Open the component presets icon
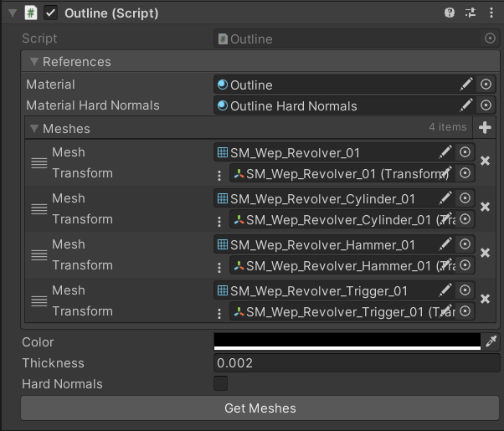 point(470,13)
